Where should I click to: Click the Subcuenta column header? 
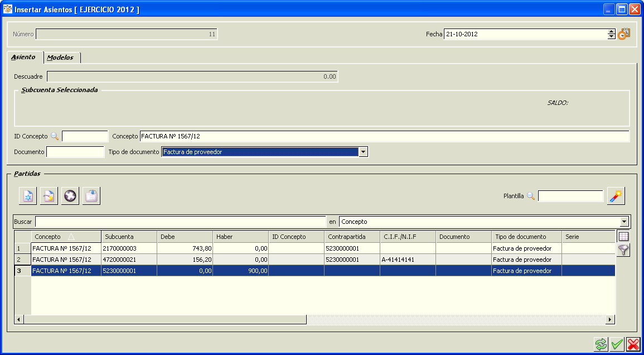[129, 237]
